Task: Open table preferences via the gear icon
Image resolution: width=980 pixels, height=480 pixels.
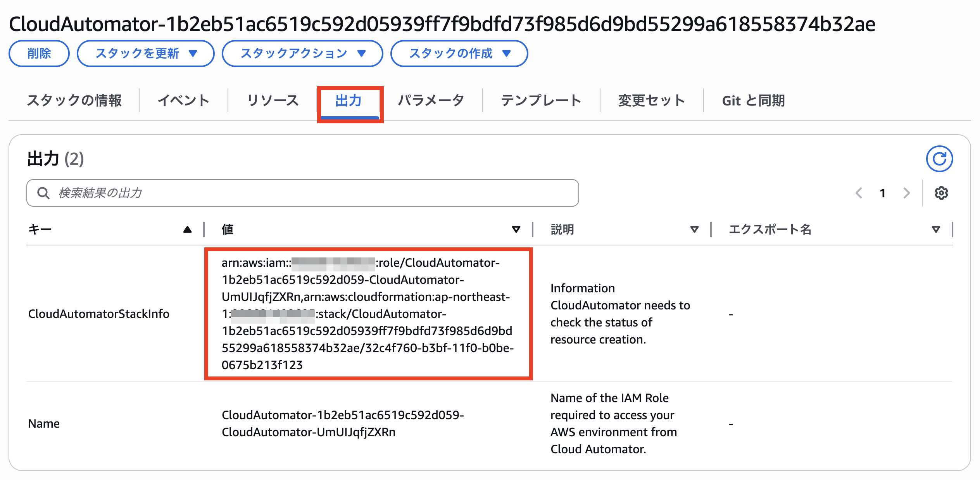Action: pyautogui.click(x=941, y=193)
